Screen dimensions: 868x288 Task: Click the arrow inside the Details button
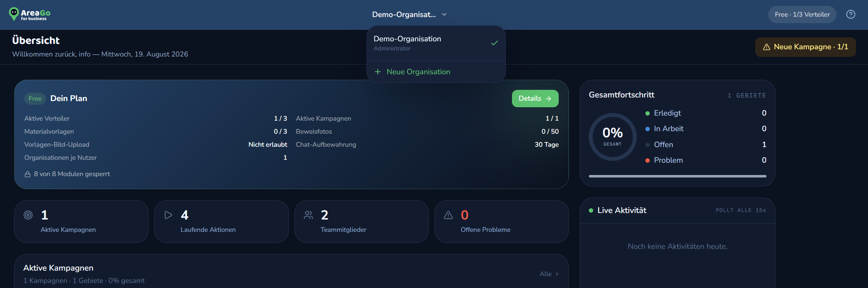point(548,99)
